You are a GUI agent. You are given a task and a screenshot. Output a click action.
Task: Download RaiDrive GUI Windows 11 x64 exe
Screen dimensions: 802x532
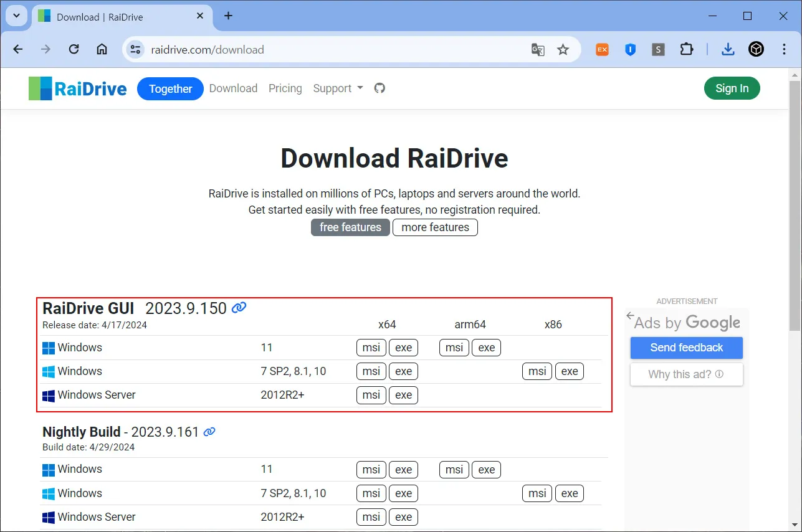[x=404, y=348]
